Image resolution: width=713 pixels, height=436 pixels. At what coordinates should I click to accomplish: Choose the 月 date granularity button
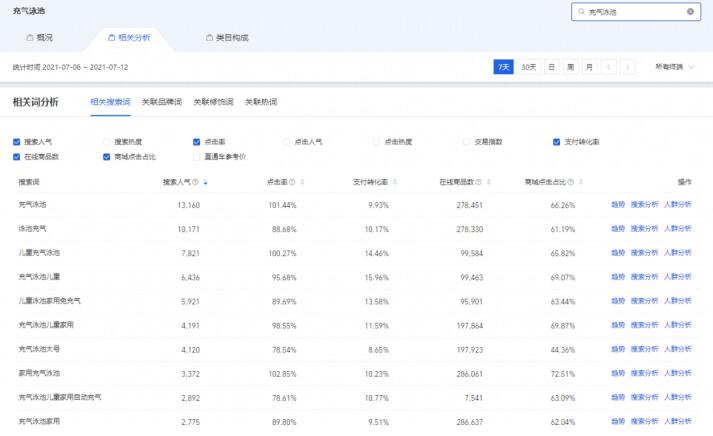point(589,67)
